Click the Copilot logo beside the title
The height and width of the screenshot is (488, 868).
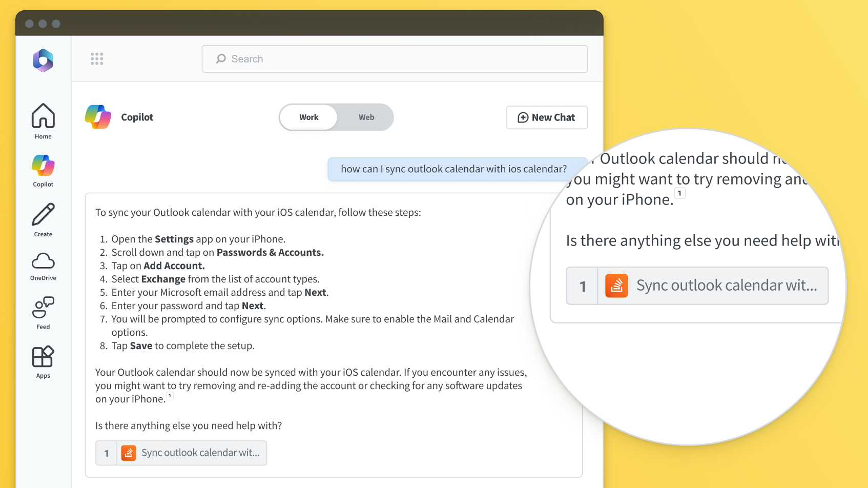coord(98,117)
